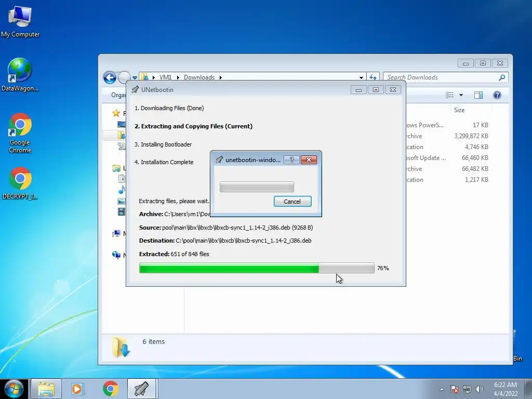
Task: Refresh the Downloads folder view
Action: pyautogui.click(x=373, y=77)
